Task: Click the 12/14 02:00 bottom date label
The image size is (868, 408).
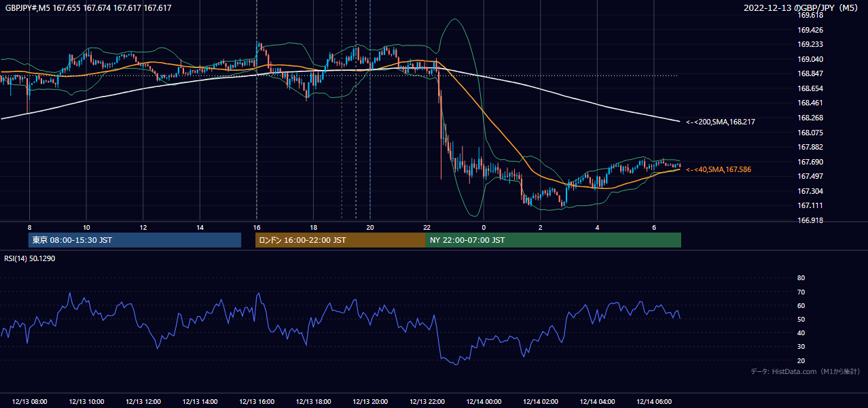Action: pyautogui.click(x=541, y=402)
